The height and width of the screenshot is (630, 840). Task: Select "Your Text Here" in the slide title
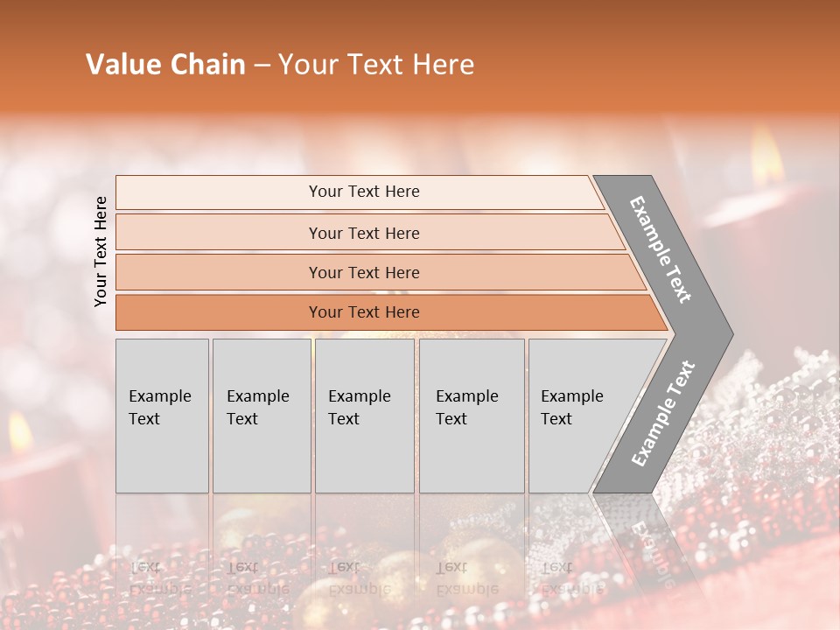click(x=376, y=65)
